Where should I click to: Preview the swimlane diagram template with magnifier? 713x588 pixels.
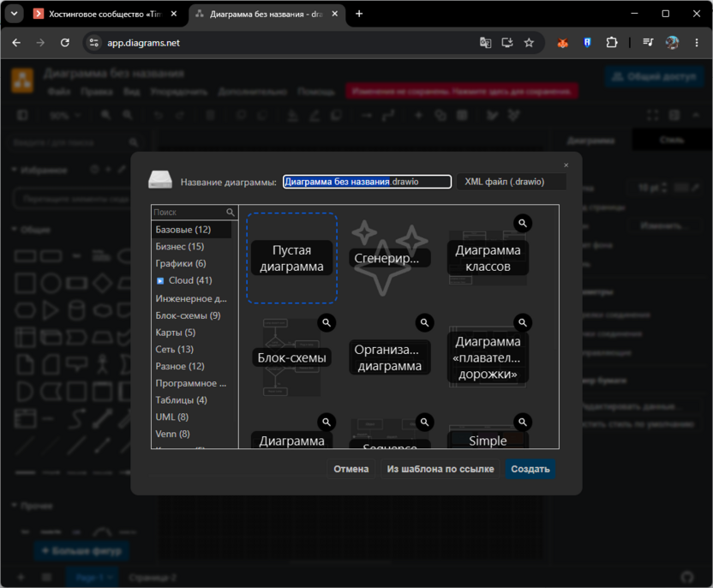click(x=523, y=322)
